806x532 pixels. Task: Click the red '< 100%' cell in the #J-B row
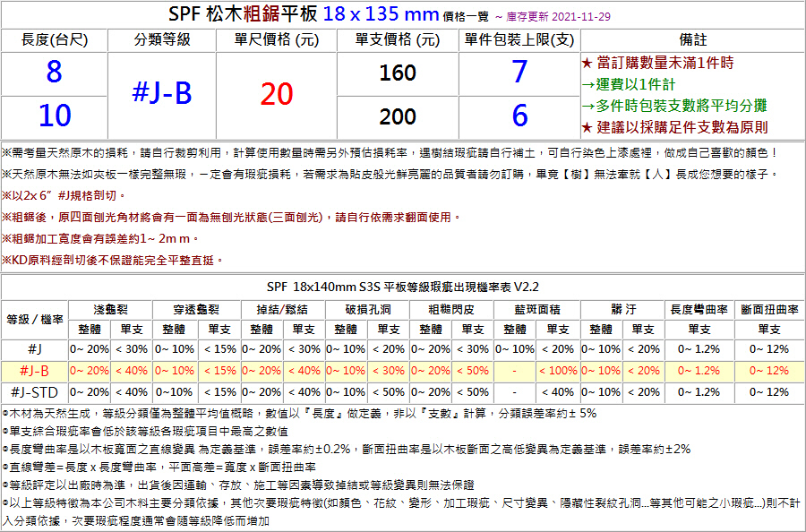click(558, 371)
